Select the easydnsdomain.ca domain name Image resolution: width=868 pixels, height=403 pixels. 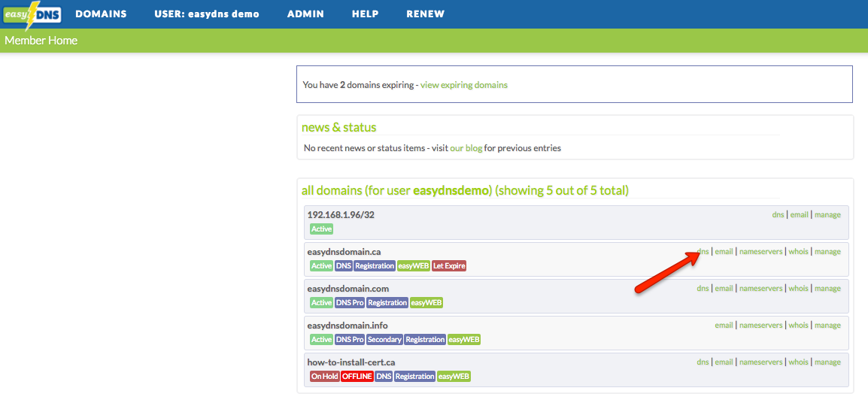(x=344, y=251)
